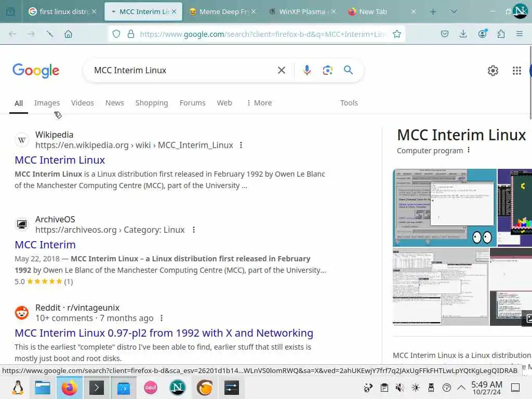Switch to the WinXP Plasma tab
This screenshot has height=399, width=532.
tap(302, 11)
